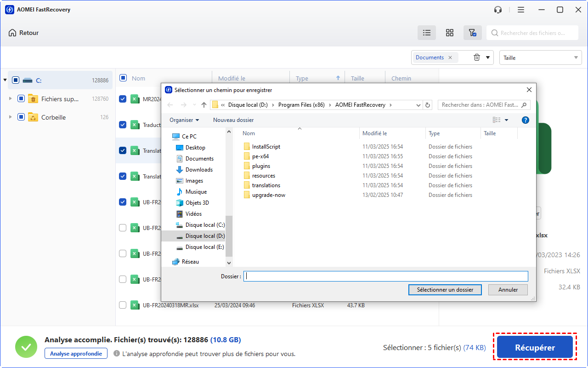Select the translations folder

click(266, 185)
